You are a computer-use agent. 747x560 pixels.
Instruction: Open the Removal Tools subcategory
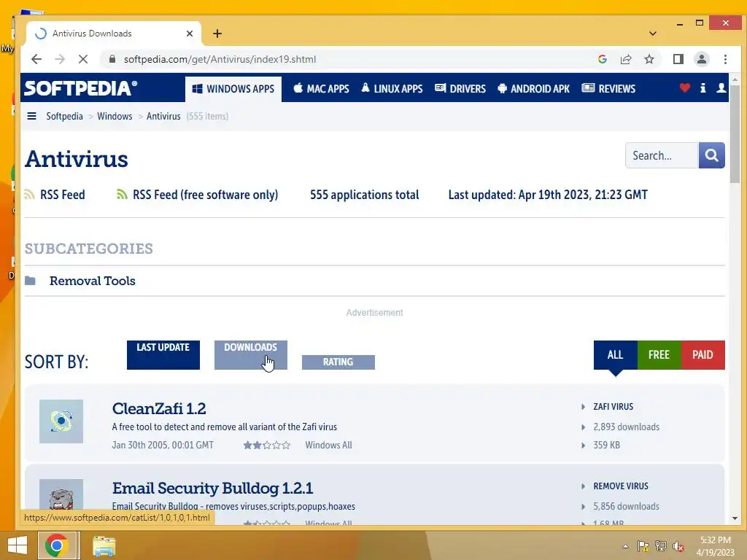point(93,281)
